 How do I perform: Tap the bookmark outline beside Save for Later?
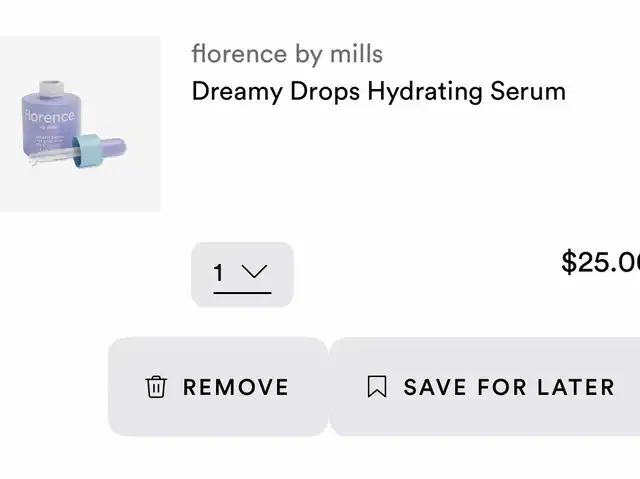click(377, 386)
